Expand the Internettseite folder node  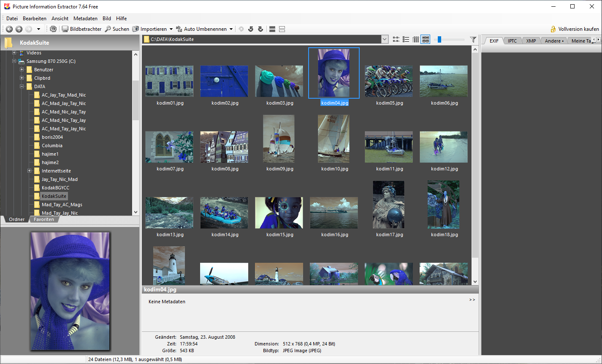[x=30, y=171]
